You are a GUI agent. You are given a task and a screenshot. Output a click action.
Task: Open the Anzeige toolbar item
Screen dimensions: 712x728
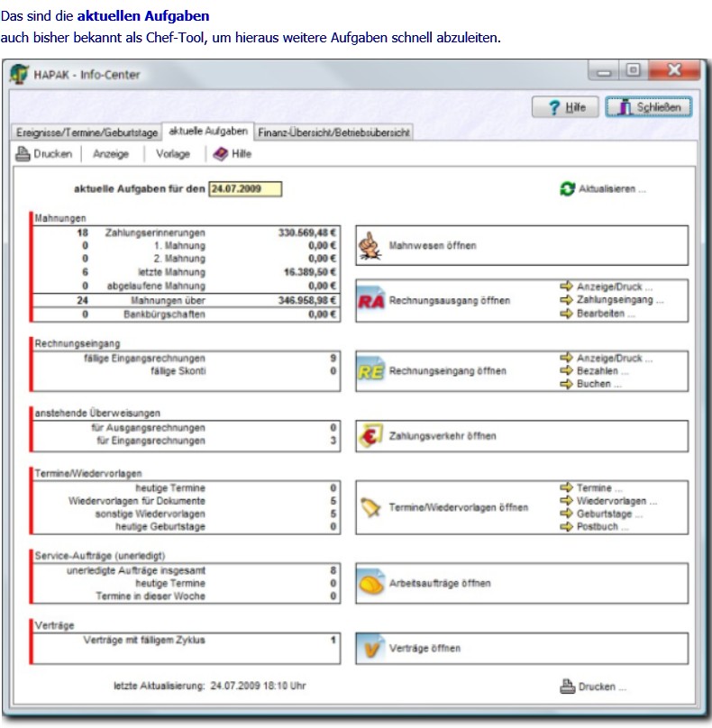coord(111,154)
